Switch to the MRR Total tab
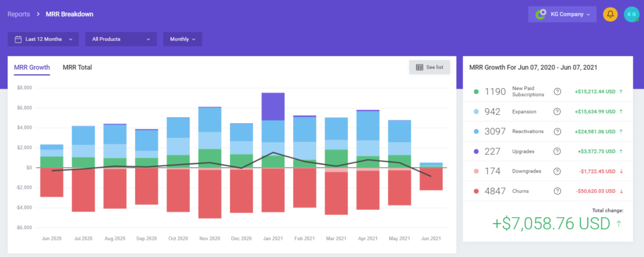644x257 pixels. point(77,67)
